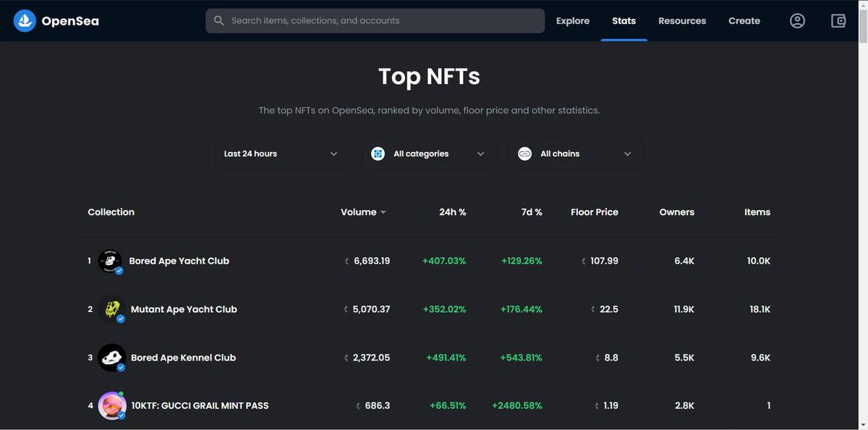Click volume value 686.3
Image resolution: width=868 pixels, height=430 pixels.
tap(378, 405)
